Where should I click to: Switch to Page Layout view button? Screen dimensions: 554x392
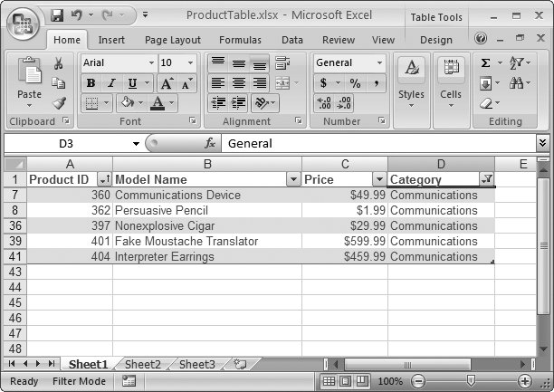pyautogui.click(x=346, y=381)
